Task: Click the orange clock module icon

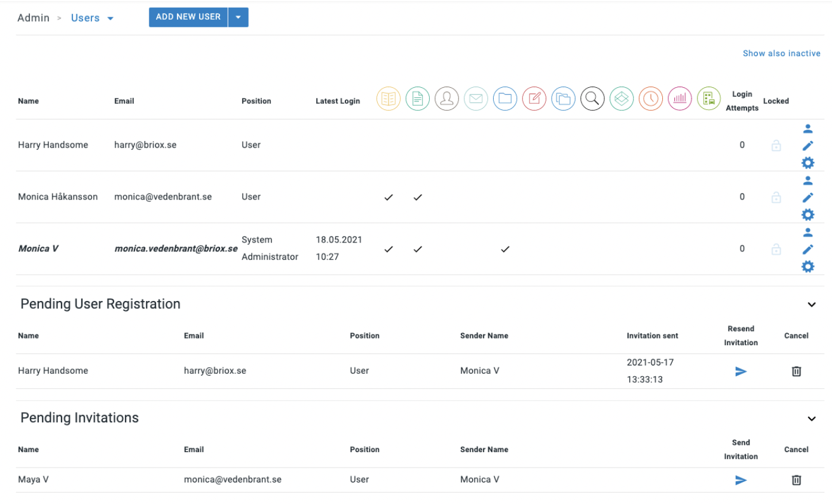Action: click(650, 99)
